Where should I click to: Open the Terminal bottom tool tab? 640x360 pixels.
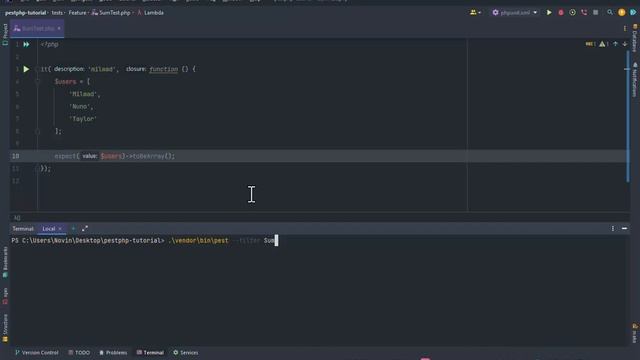point(150,352)
